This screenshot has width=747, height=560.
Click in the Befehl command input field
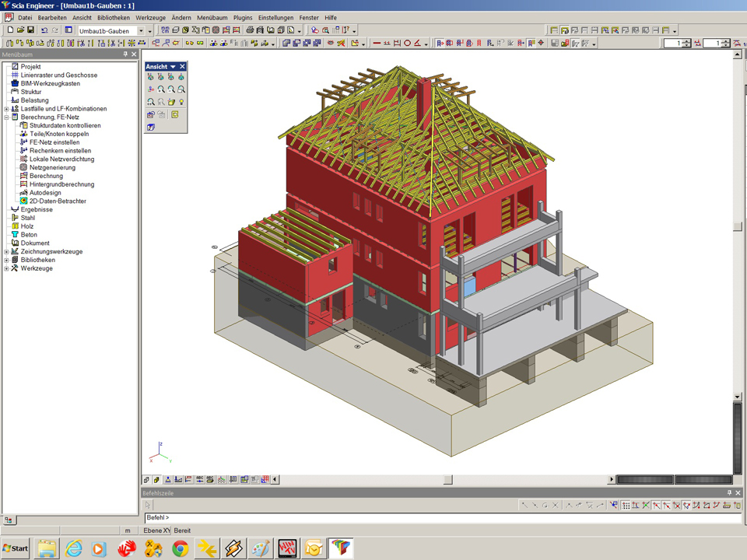pyautogui.click(x=436, y=517)
